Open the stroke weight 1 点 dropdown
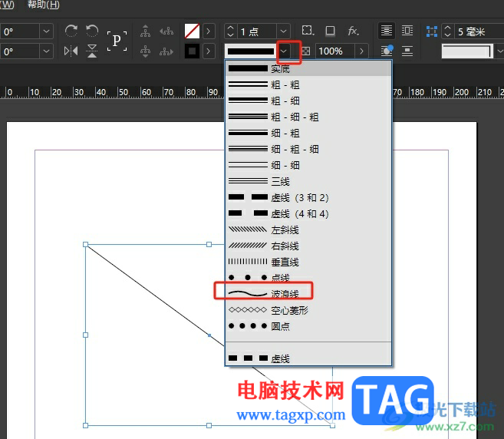This screenshot has height=439, width=504. 283,31
